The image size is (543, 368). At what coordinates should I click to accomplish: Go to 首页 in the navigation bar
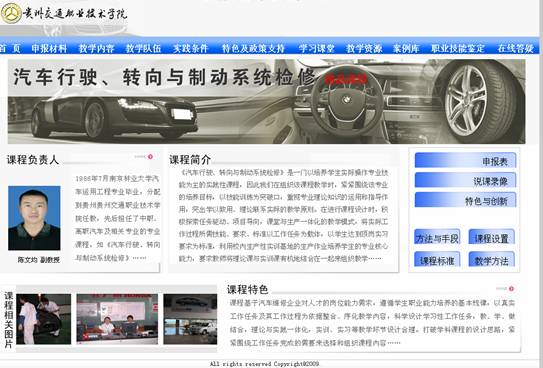click(x=10, y=48)
